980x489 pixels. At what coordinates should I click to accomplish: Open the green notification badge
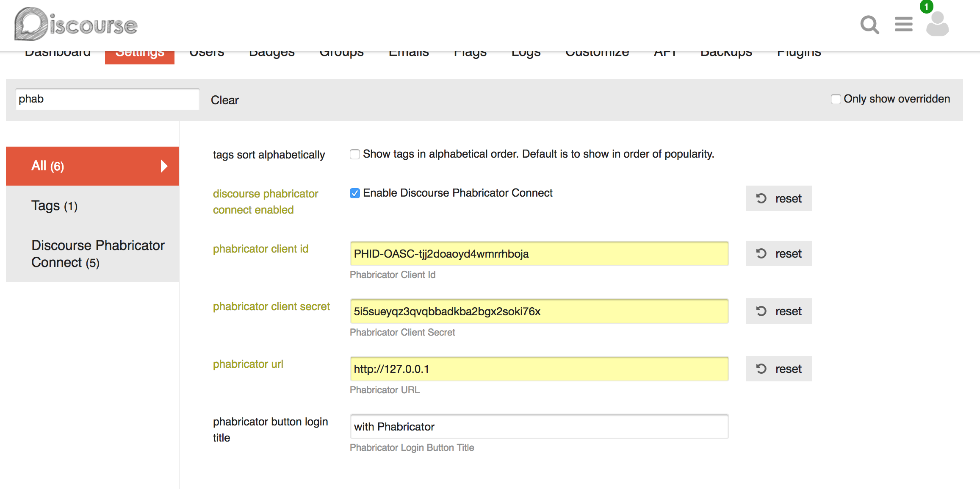click(926, 7)
